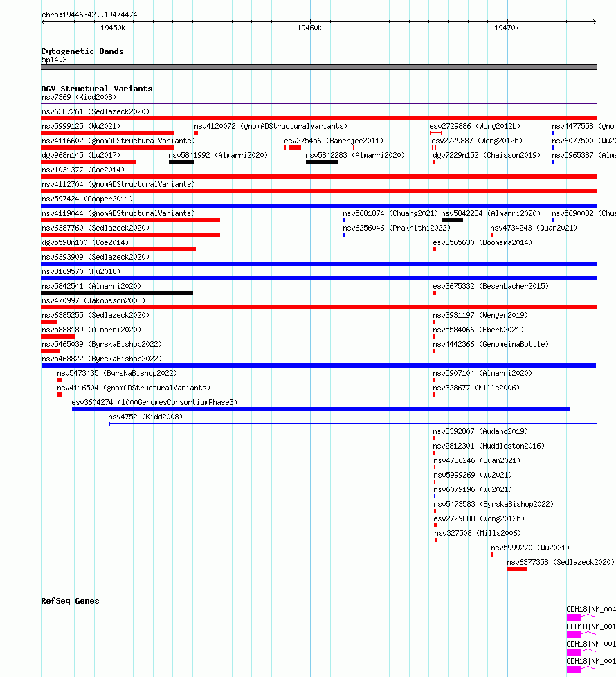Viewport: 616px width, 677px height.
Task: Click the 19470k ruler position label
Action: pos(507,28)
